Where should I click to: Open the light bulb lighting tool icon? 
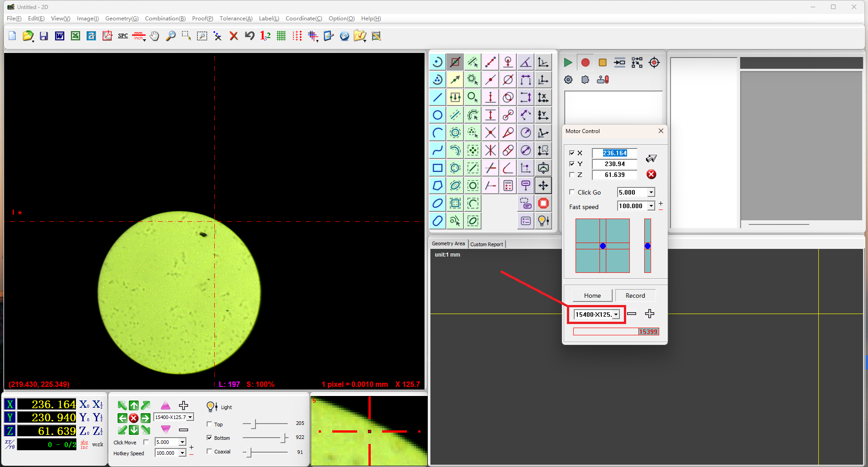click(543, 221)
